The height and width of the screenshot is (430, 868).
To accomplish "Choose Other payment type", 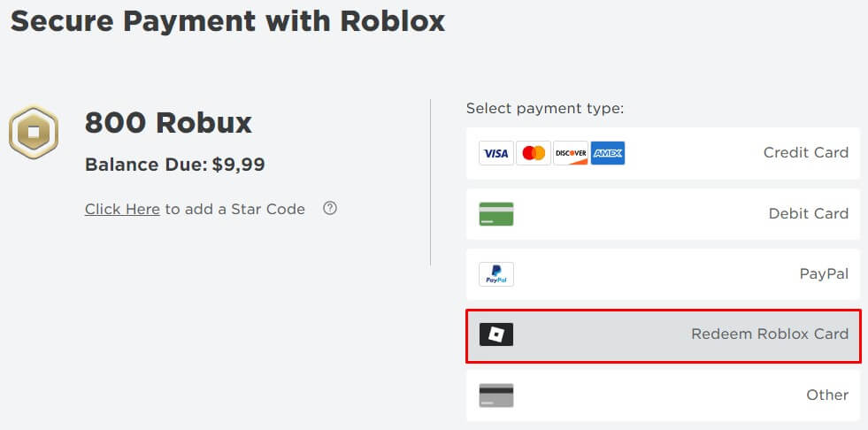I will pos(827,395).
